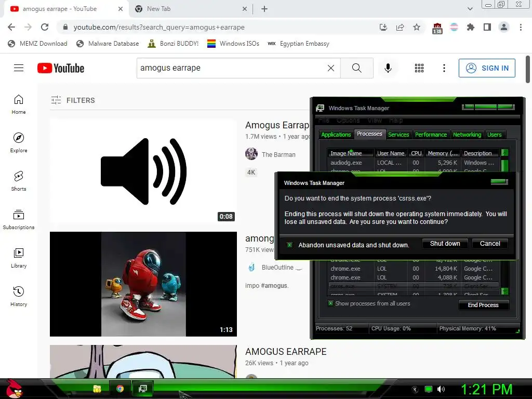The height and width of the screenshot is (399, 532).
Task: Open the extension with the 138 badge
Action: [437, 28]
